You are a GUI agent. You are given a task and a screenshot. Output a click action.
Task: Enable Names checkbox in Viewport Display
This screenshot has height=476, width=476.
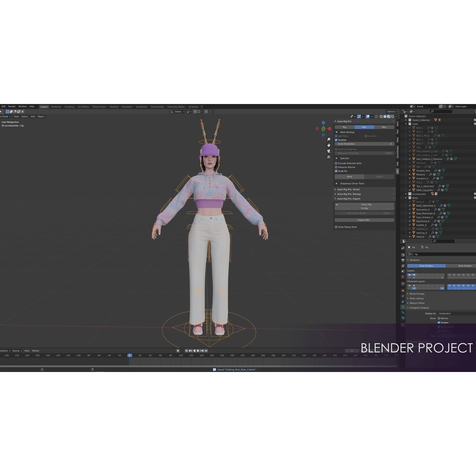click(x=439, y=319)
